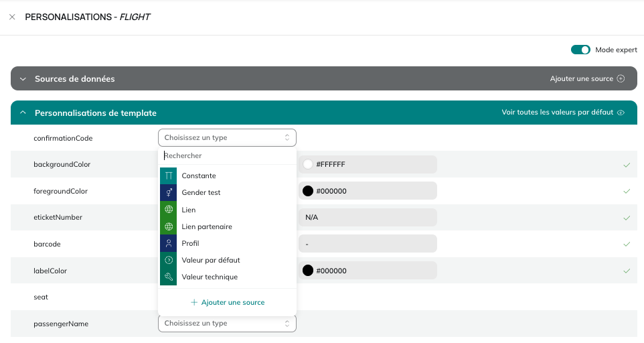Click the globe icon for Lien partenaire

169,226
